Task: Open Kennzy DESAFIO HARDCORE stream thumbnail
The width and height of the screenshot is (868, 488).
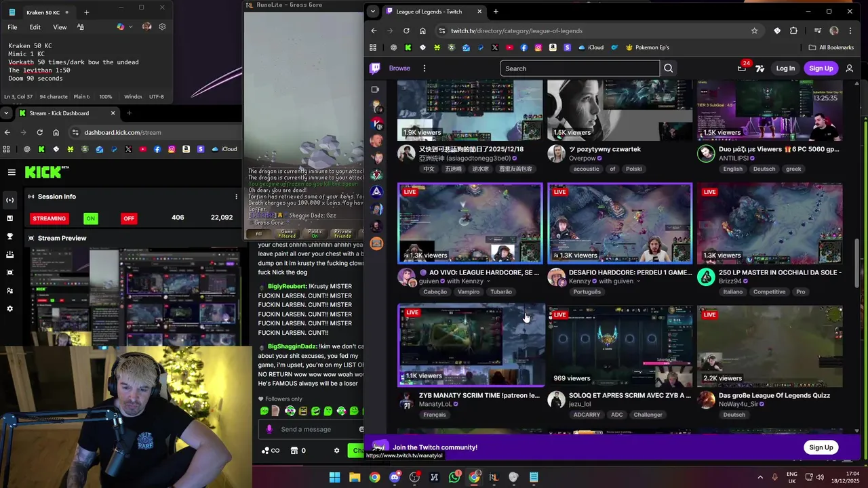Action: pos(620,223)
